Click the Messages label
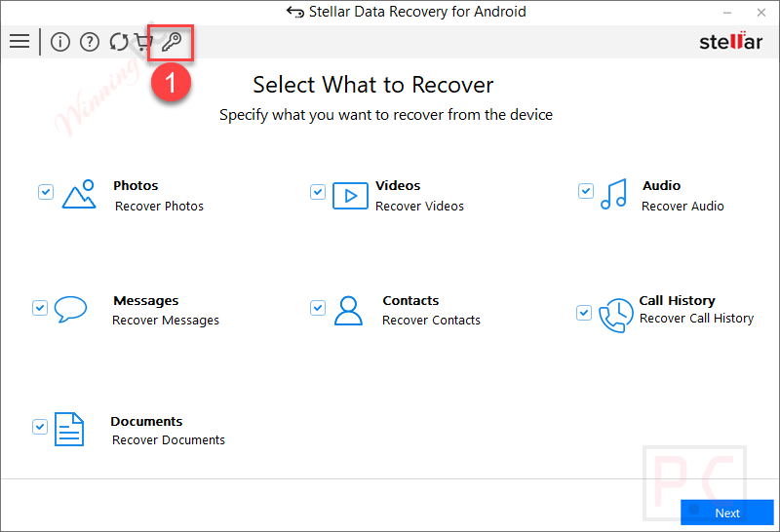The height and width of the screenshot is (532, 780). [145, 301]
